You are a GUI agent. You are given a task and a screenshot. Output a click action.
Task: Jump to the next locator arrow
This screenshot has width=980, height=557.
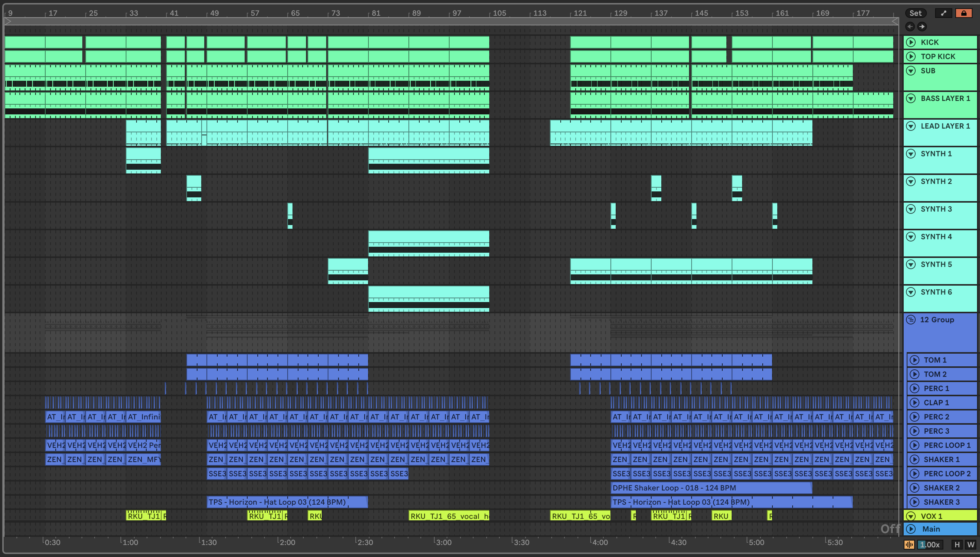922,27
